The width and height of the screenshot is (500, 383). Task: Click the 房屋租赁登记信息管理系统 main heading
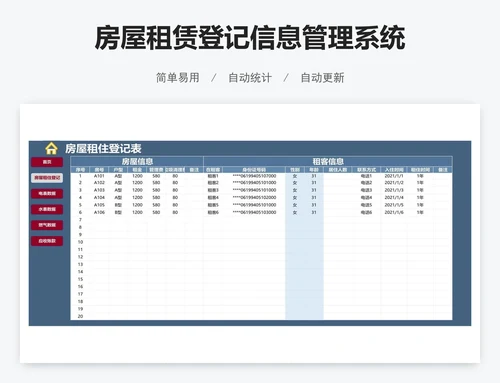(250, 38)
